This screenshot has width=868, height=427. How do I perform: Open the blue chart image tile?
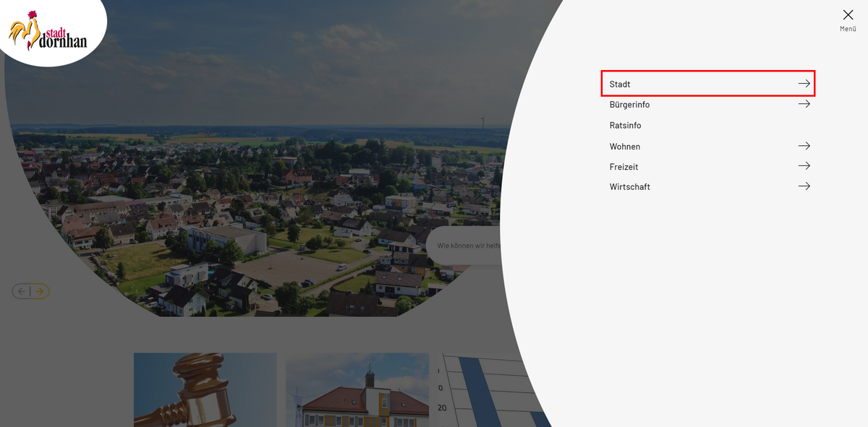(485, 390)
